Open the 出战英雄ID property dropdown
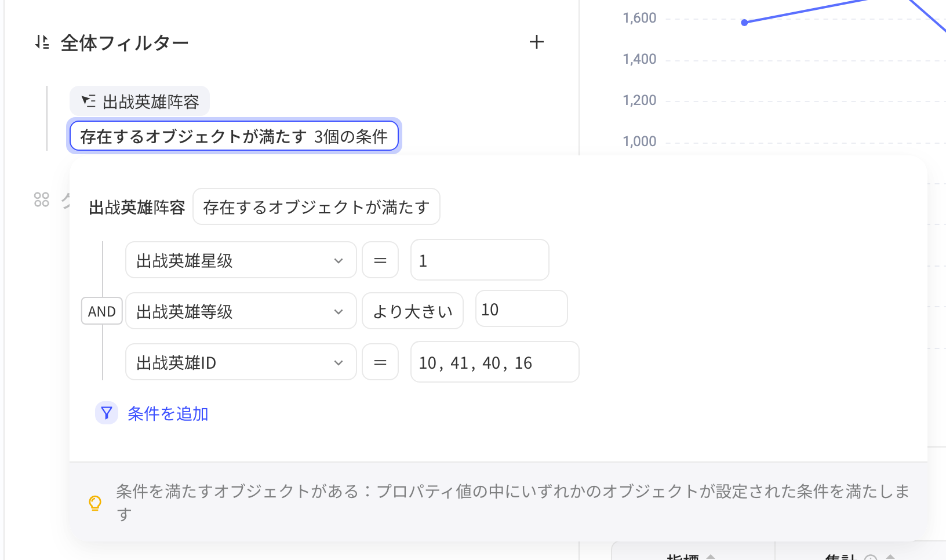The image size is (946, 560). tap(241, 362)
